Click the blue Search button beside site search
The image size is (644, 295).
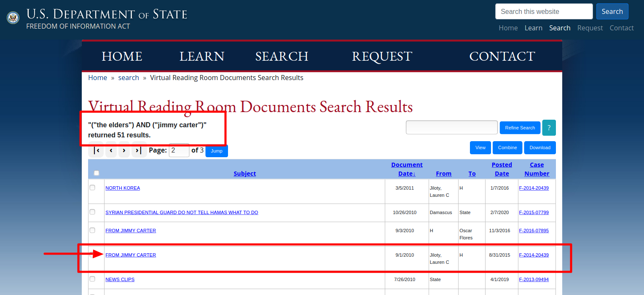coord(612,11)
